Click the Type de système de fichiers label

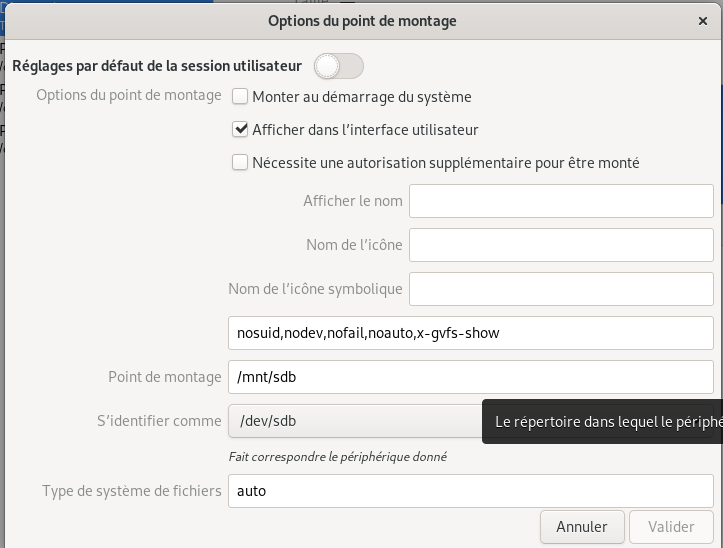(x=131, y=491)
